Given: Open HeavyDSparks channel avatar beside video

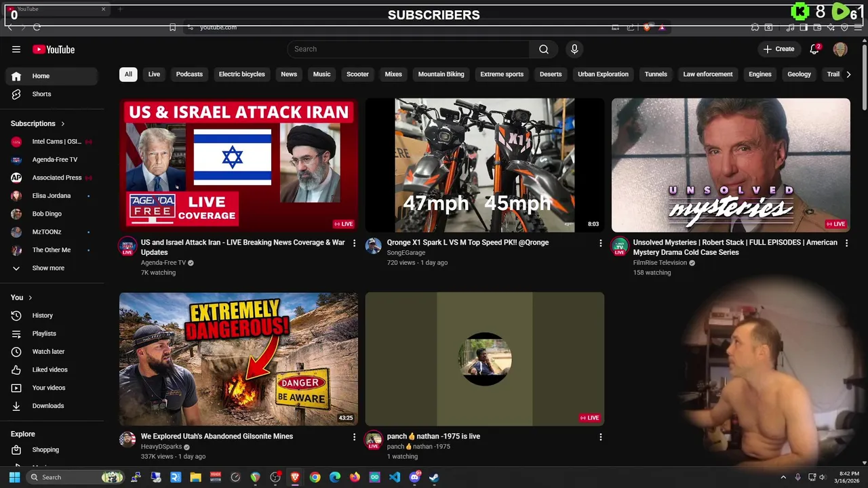Looking at the screenshot, I should [x=127, y=439].
